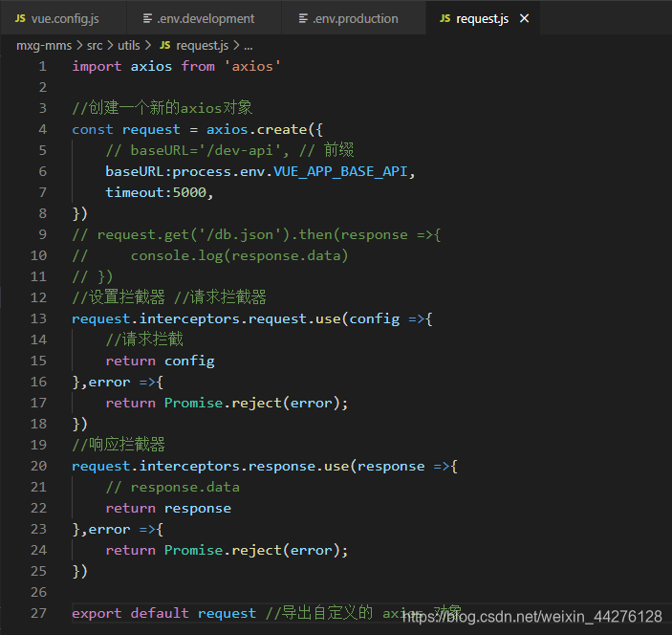The height and width of the screenshot is (635, 672).
Task: Click 'import' keyword on line 1
Action: pyautogui.click(x=97, y=66)
